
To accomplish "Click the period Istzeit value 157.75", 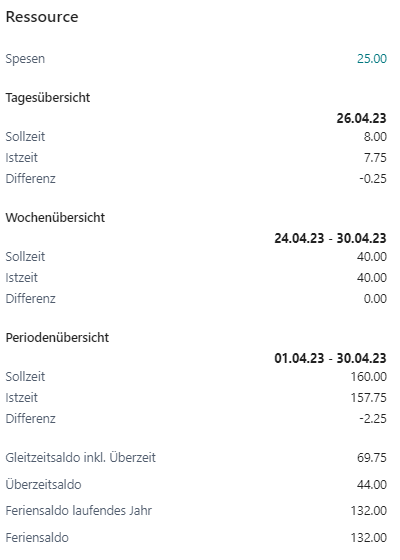I will coord(369,398).
